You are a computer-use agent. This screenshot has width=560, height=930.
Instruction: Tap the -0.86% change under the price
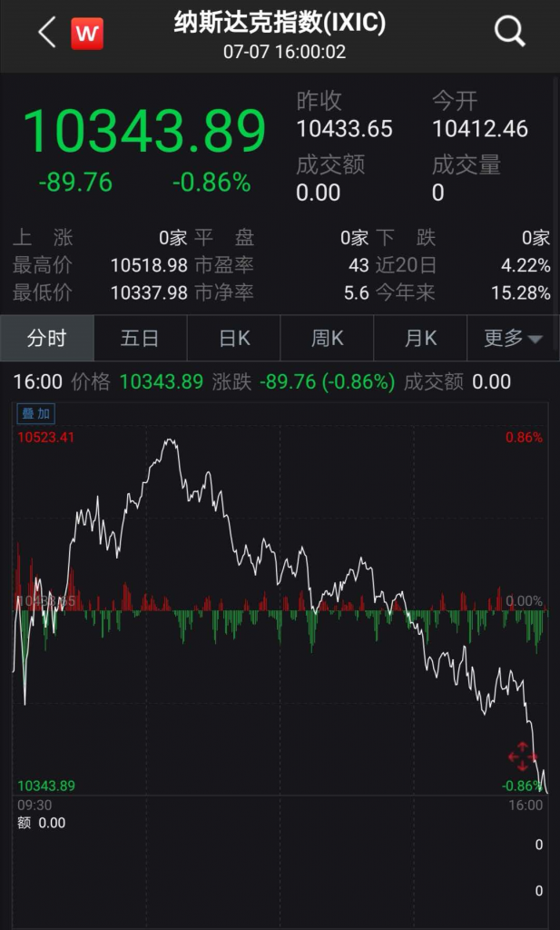(211, 183)
